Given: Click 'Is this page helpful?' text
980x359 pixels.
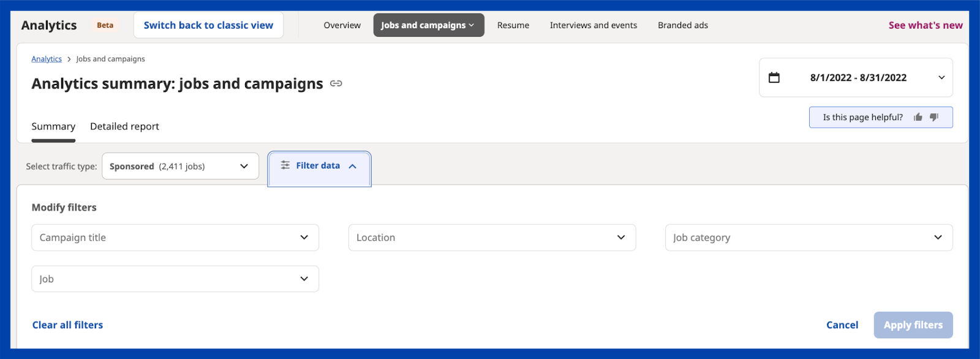Looking at the screenshot, I should 862,117.
